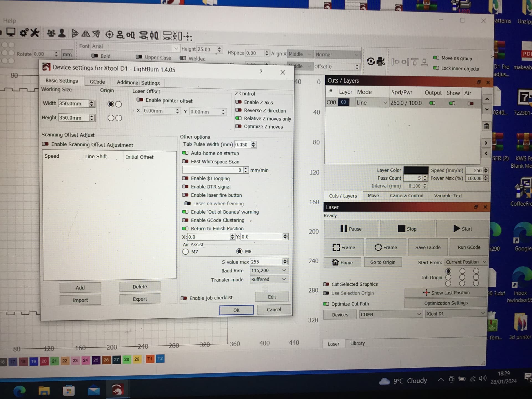Click the Import scanning offset button
The width and height of the screenshot is (532, 399).
click(80, 300)
